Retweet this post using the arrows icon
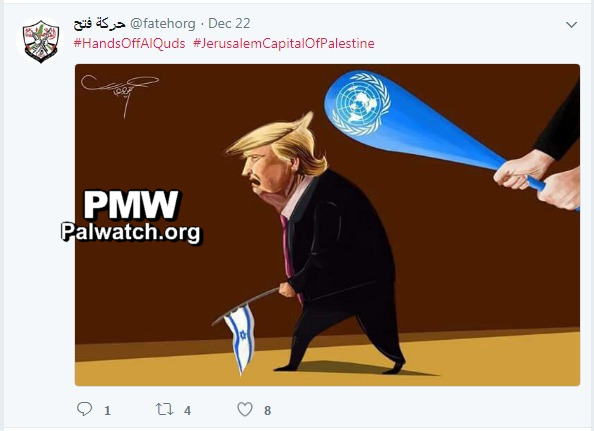This screenshot has height=431, width=594. [x=164, y=409]
